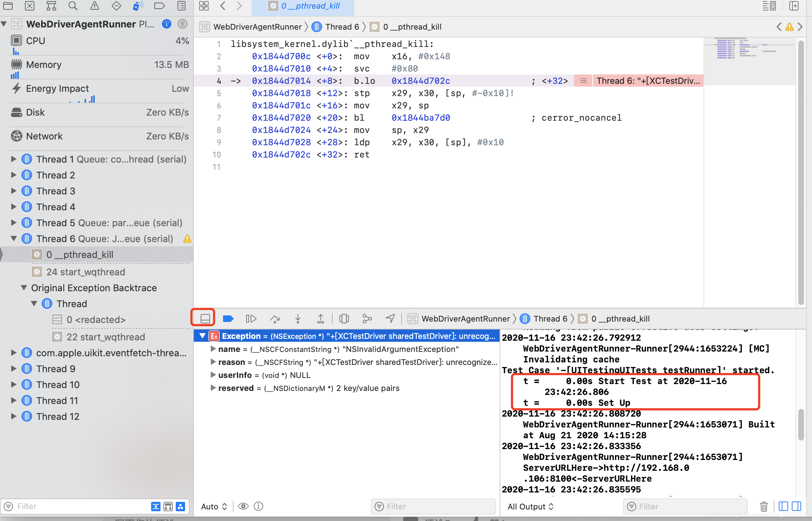Image resolution: width=812 pixels, height=521 pixels.
Task: Click the Step Into debugger icon
Action: pos(298,318)
